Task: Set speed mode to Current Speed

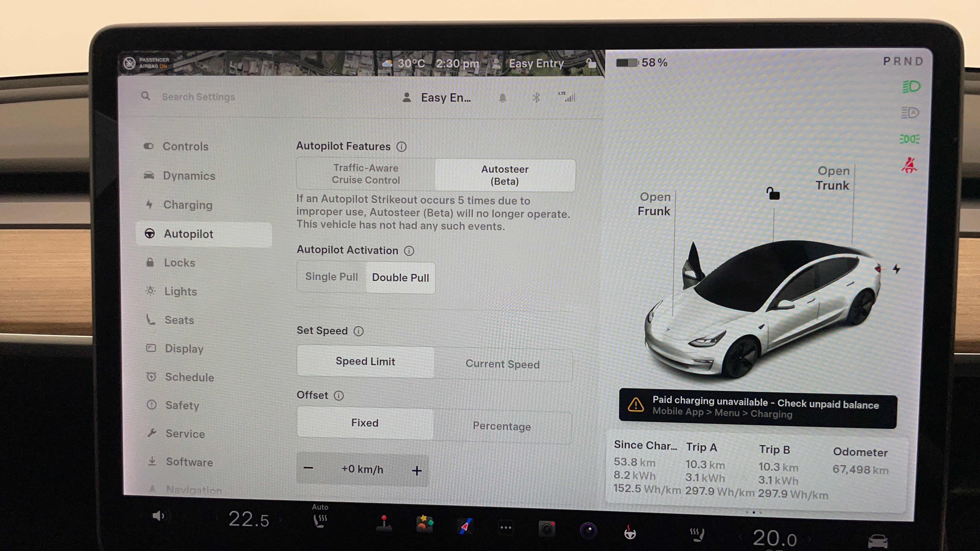Action: pos(502,364)
